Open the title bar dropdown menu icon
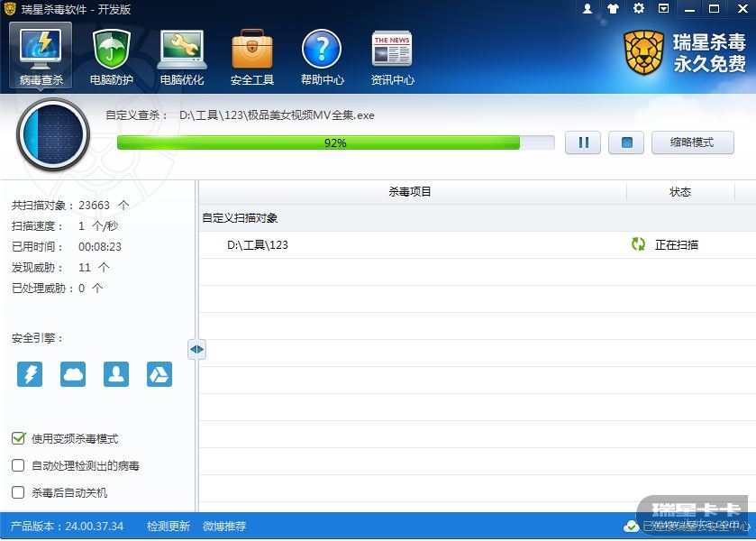The image size is (756, 541). [x=664, y=9]
